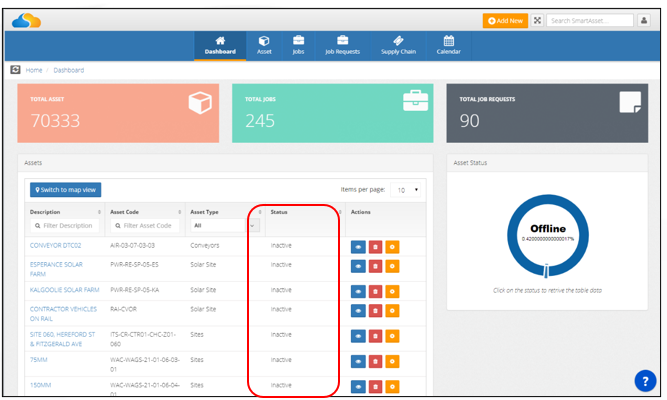Delete ESPERANCE SOLAR FARM row
Screen dimensions: 667x400
[375, 266]
